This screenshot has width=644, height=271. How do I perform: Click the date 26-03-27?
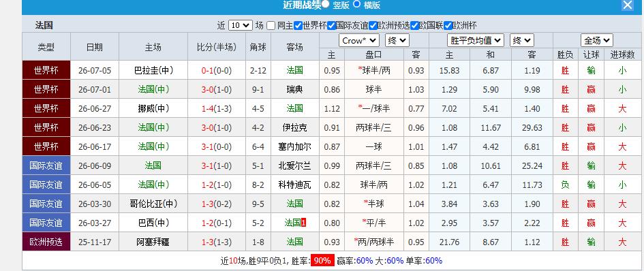pos(95,223)
